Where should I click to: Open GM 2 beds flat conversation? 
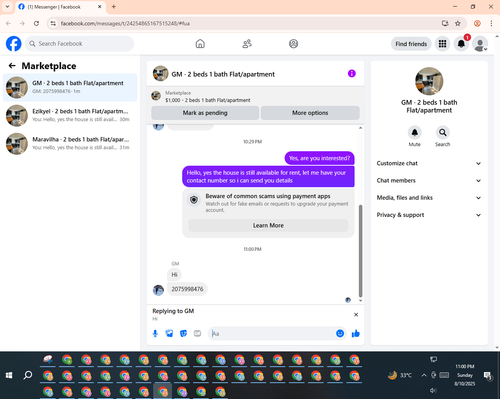70,87
